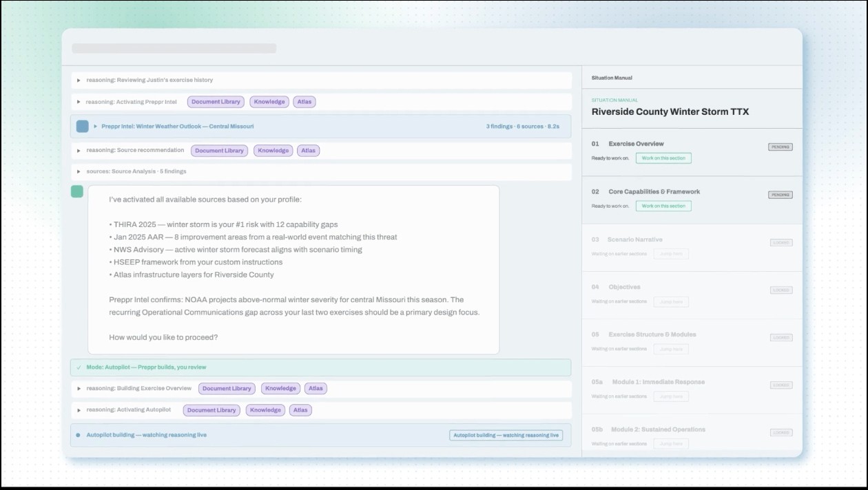Click Document Library tag in Source recommendation row
This screenshot has width=868, height=490.
pyautogui.click(x=220, y=151)
